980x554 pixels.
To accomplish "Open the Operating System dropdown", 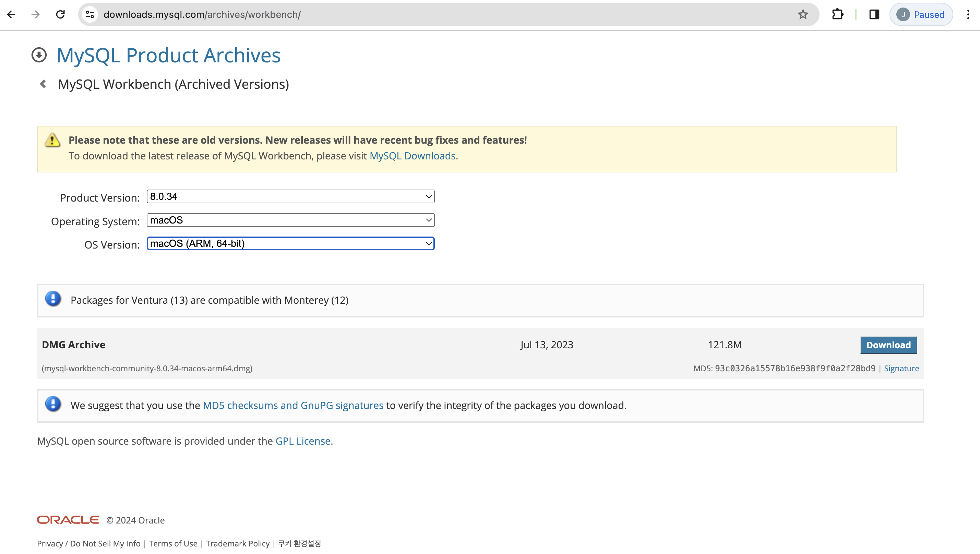I will coord(290,220).
